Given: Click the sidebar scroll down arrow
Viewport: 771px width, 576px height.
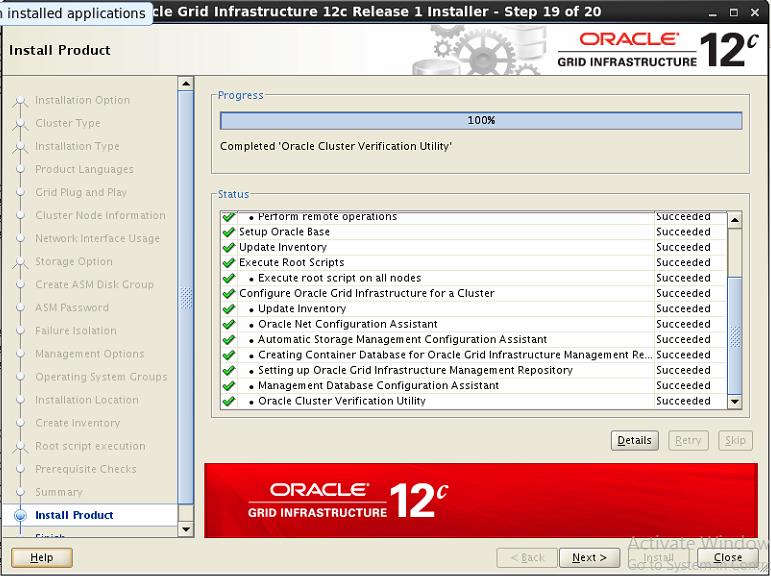Looking at the screenshot, I should (186, 529).
